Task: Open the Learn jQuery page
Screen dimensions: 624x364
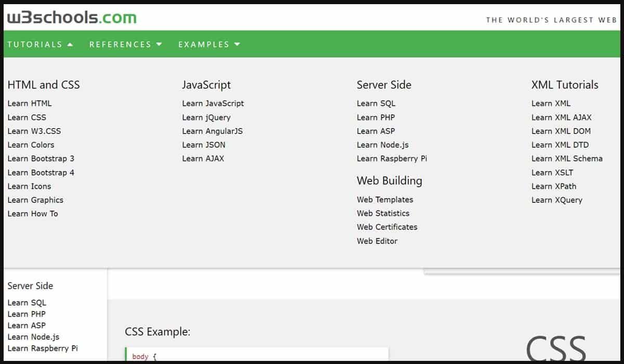Action: [206, 117]
